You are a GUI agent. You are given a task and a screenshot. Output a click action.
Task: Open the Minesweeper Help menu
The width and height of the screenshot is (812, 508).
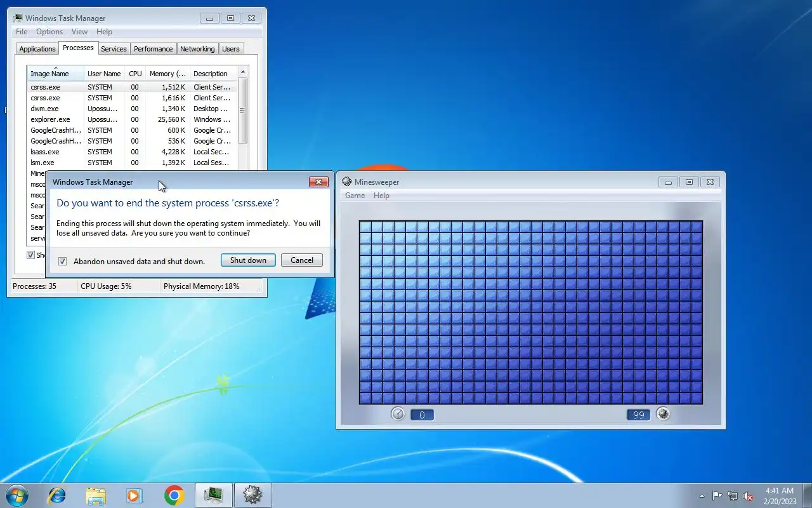click(381, 196)
